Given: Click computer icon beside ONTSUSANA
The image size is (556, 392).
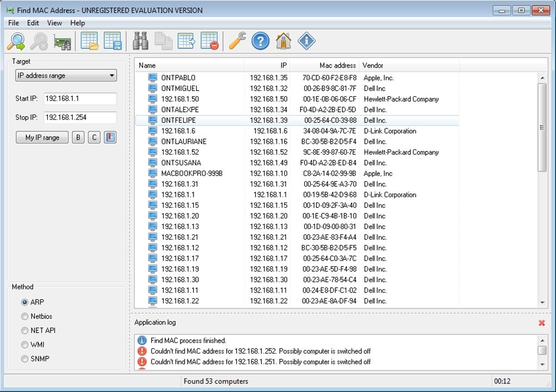Looking at the screenshot, I should click(153, 162).
